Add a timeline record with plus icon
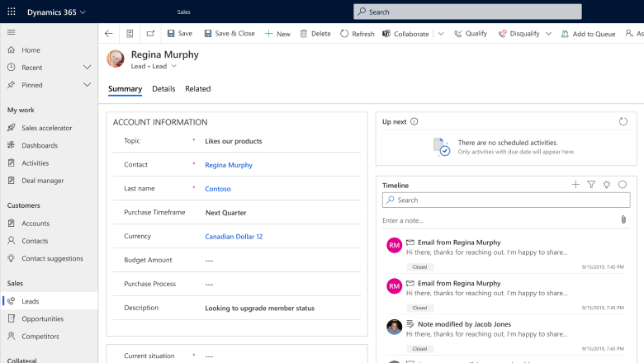Screen dimensions: 644x363 [575, 185]
